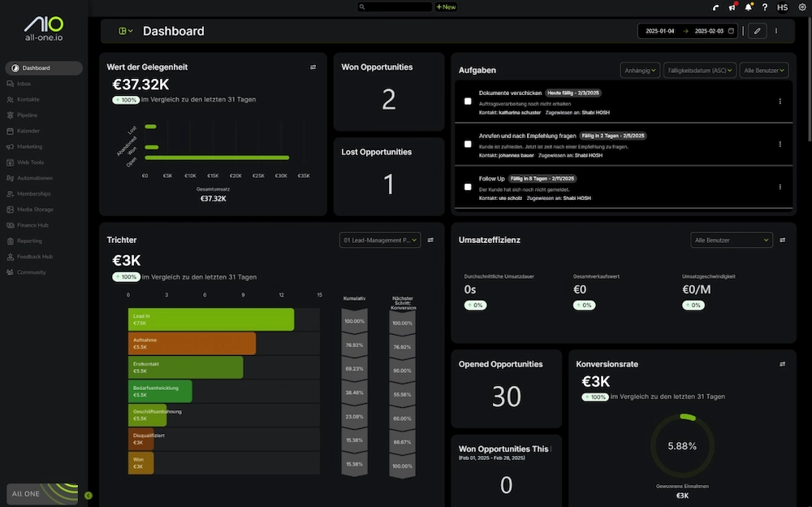
Task: Click the Opened Opportunities value 30
Action: [507, 396]
